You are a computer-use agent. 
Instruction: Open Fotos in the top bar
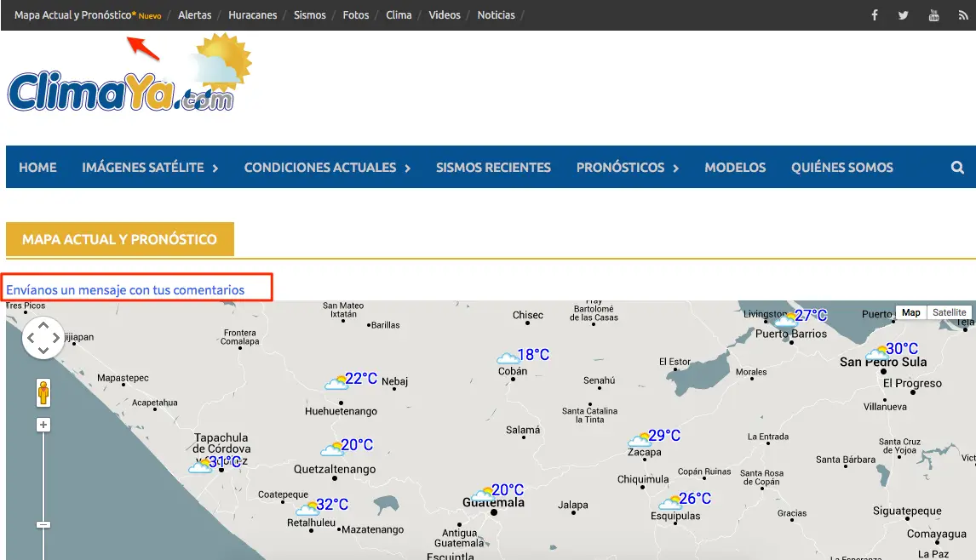(356, 15)
